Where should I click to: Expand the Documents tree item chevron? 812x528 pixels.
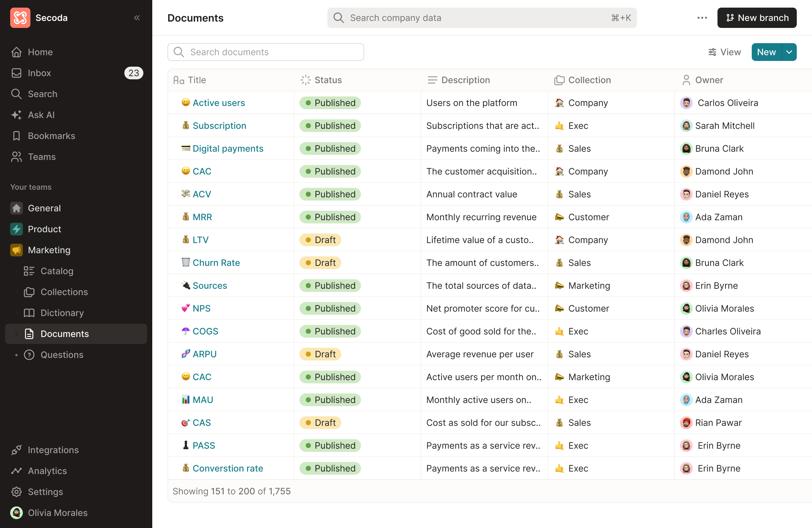pyautogui.click(x=16, y=334)
